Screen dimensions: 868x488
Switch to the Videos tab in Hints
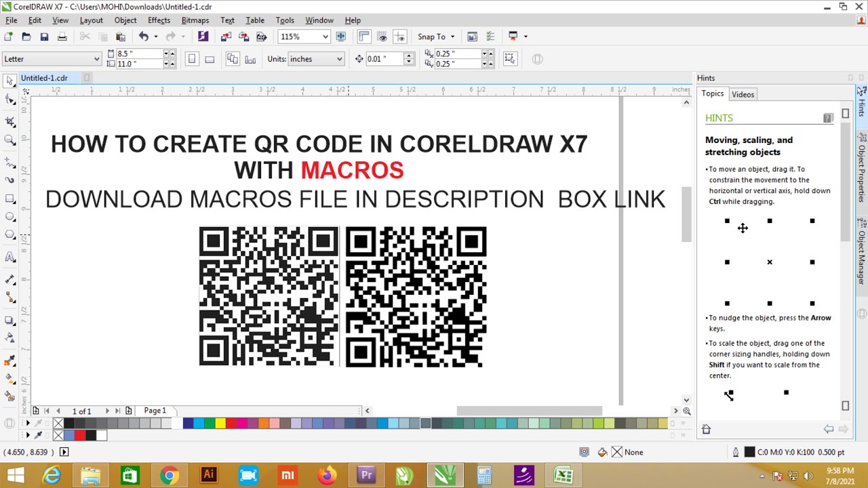743,95
